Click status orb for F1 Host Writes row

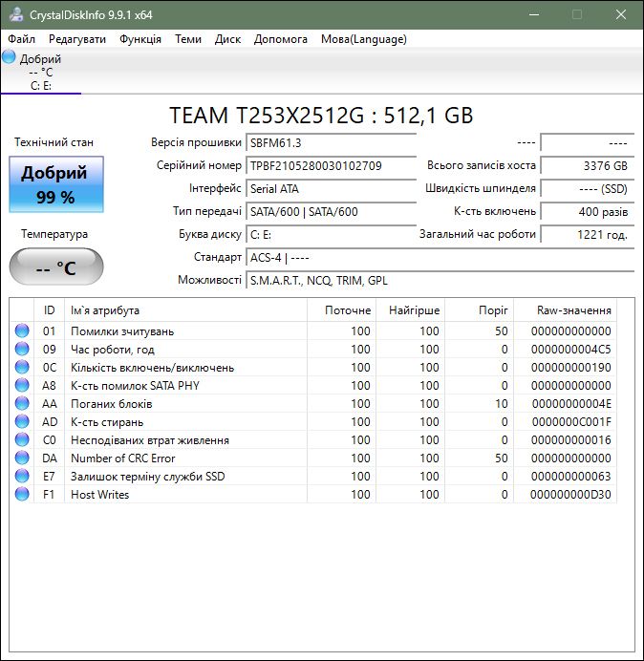[22, 494]
